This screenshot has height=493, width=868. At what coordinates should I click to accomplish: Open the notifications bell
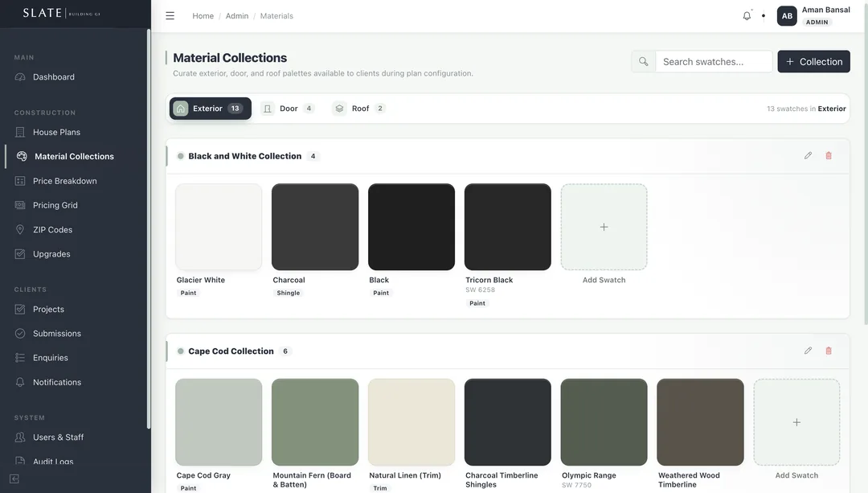click(x=747, y=16)
